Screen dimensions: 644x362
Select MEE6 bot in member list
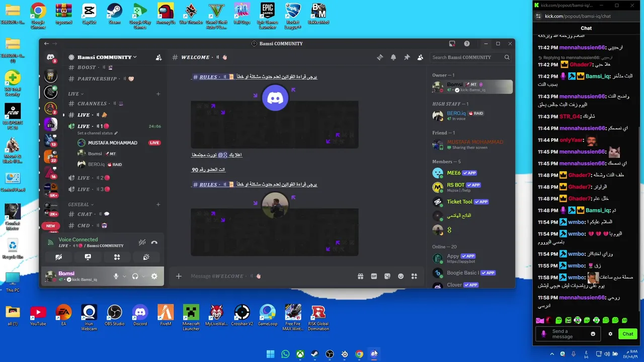472,173
